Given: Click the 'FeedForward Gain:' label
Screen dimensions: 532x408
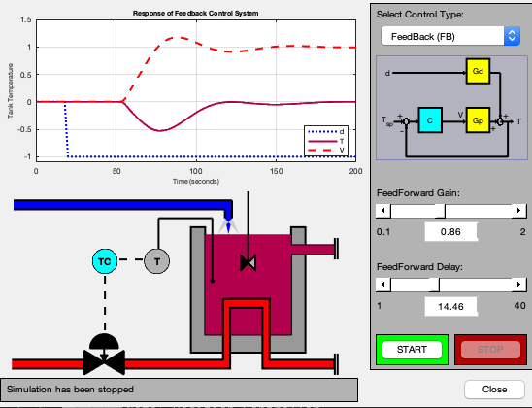Looking at the screenshot, I should pyautogui.click(x=418, y=193).
